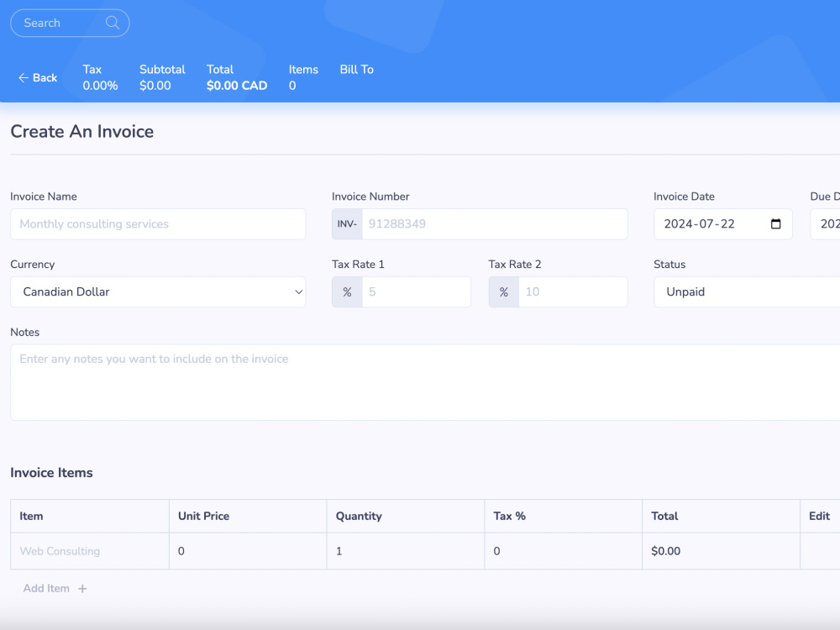Expand the Currency chevron arrow

(x=298, y=292)
